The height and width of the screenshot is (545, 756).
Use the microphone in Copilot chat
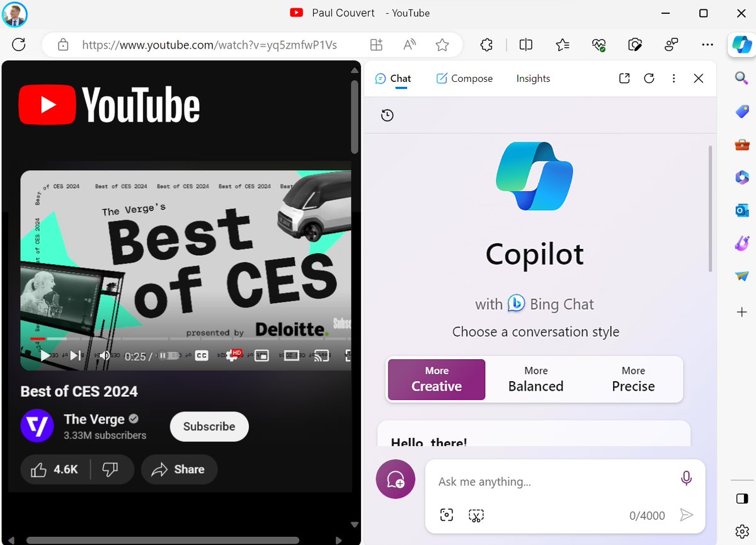pyautogui.click(x=687, y=478)
